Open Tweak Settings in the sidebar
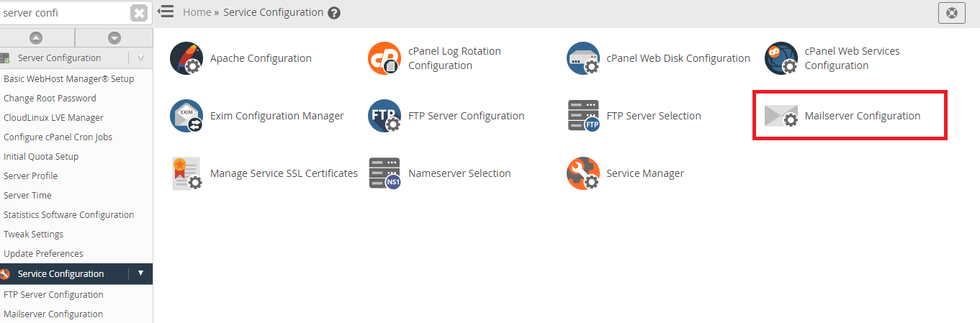 pos(33,234)
